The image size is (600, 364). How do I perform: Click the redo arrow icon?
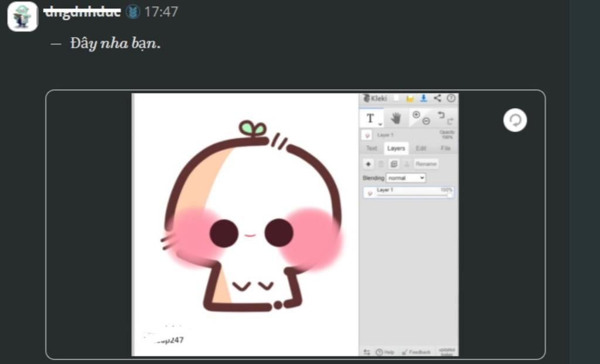click(x=451, y=122)
